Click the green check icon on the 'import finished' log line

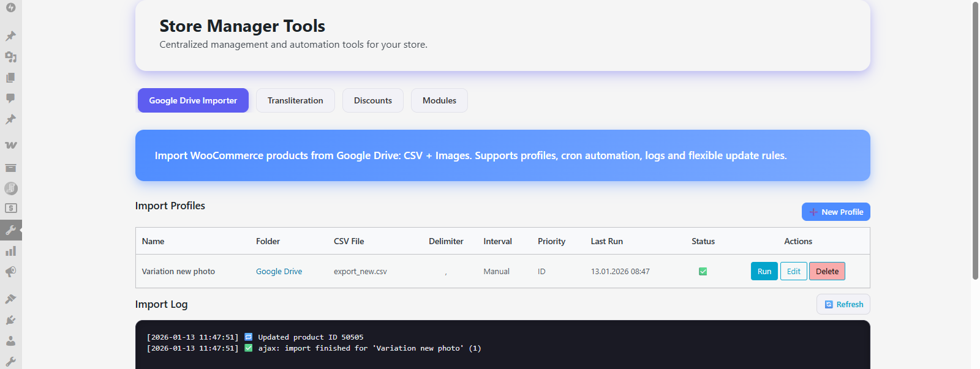249,348
